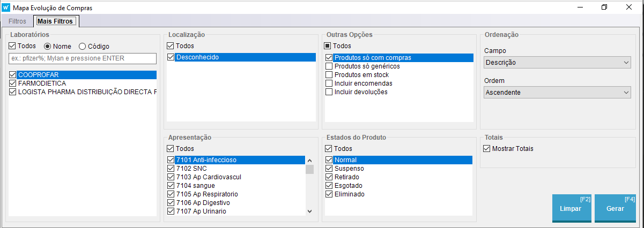The height and width of the screenshot is (228, 644).
Task: Click the laboratory search input field
Action: [82, 58]
